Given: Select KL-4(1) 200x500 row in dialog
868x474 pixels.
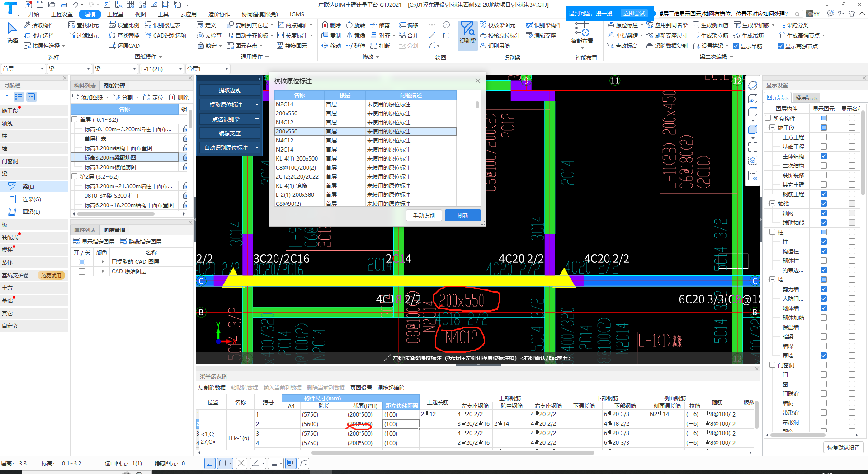Looking at the screenshot, I should pyautogui.click(x=365, y=158).
